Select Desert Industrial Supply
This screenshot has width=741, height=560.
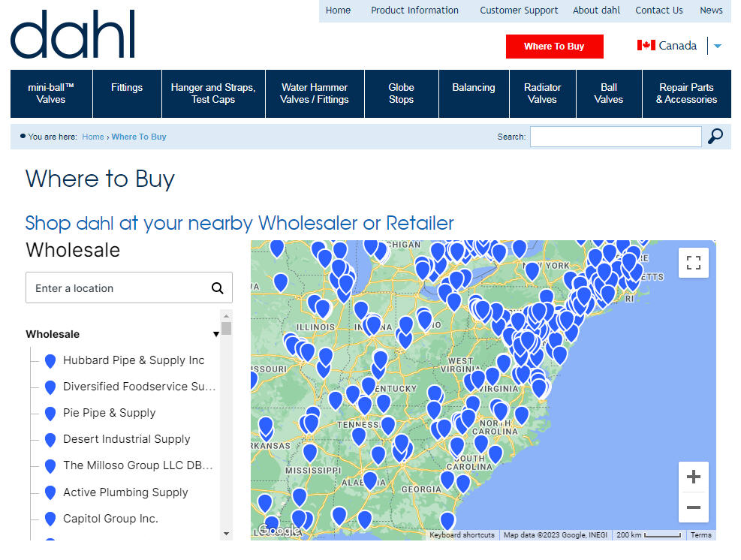pyautogui.click(x=127, y=439)
